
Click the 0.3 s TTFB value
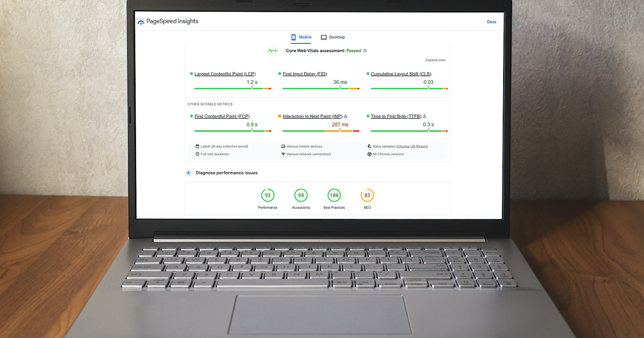coord(428,125)
